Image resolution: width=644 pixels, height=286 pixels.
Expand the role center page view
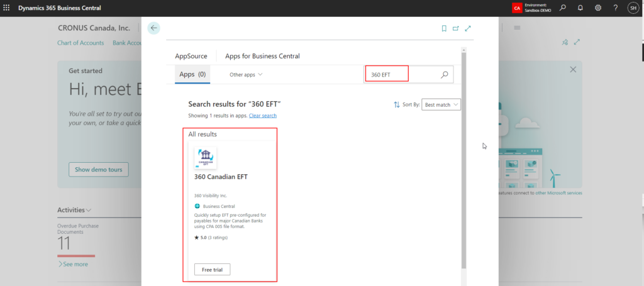point(577,42)
